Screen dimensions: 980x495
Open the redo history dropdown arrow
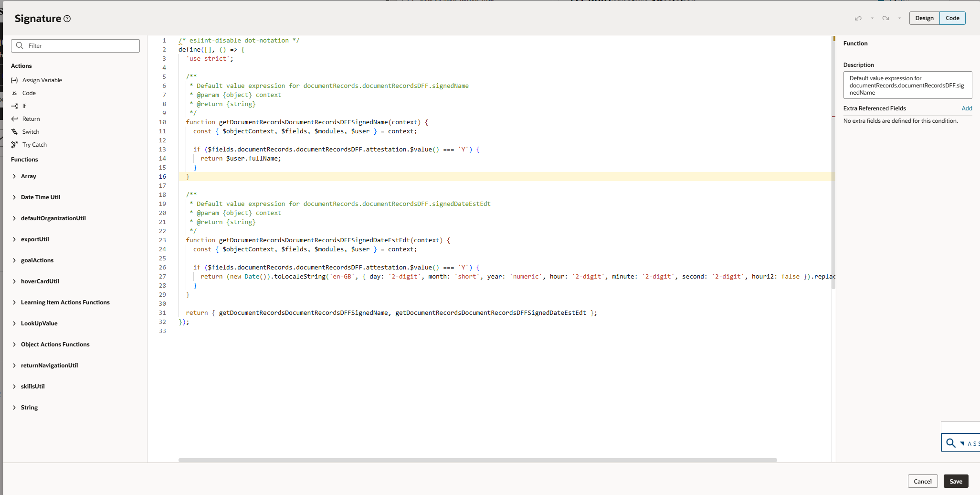tap(899, 18)
